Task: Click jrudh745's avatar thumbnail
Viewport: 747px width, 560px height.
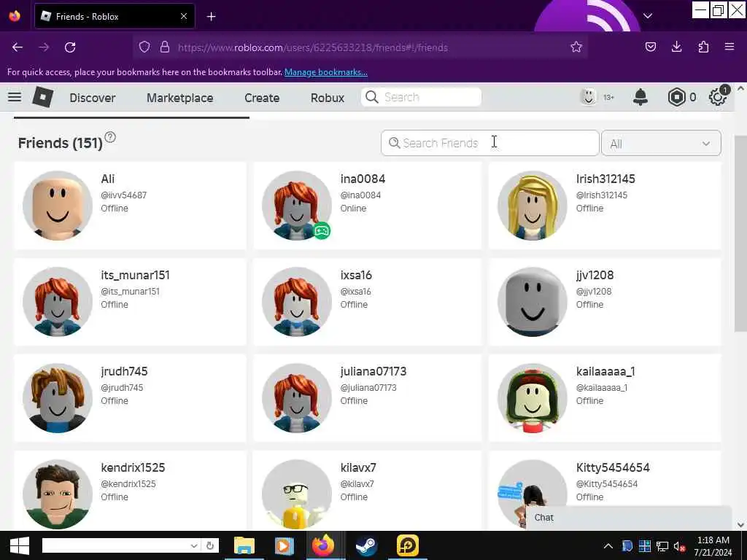Action: click(58, 398)
